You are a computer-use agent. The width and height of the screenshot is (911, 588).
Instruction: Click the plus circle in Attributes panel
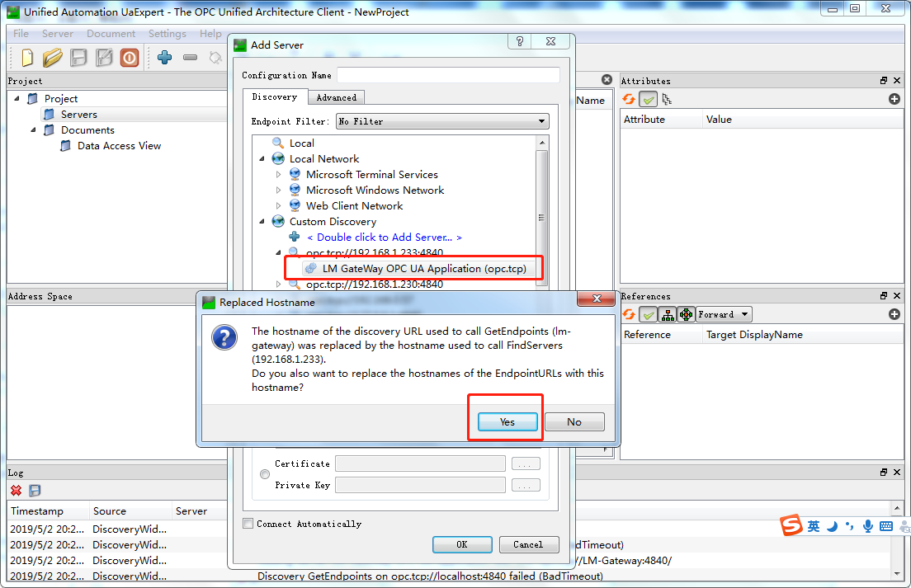click(894, 99)
